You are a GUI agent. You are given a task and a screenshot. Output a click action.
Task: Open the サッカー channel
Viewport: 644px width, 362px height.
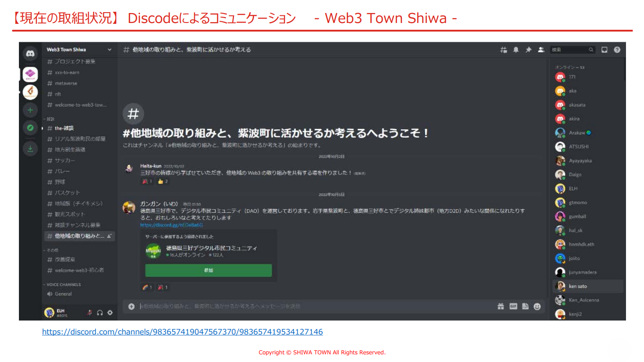coord(79,160)
